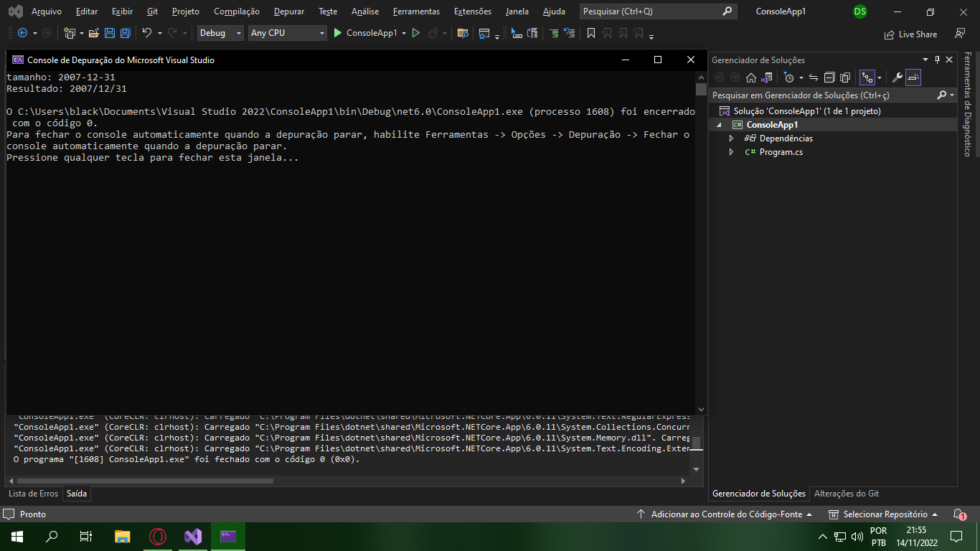
Task: Open File Explorer from the taskbar
Action: [123, 536]
